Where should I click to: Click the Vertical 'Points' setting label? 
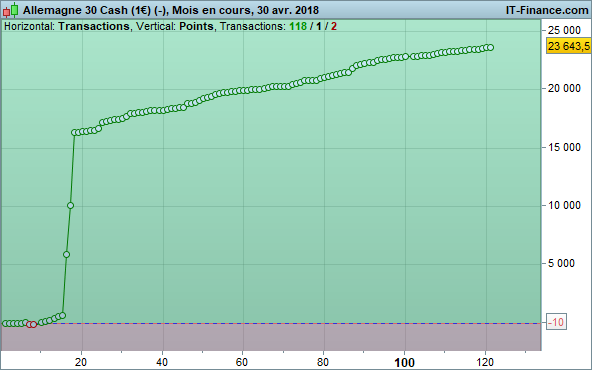tap(196, 26)
